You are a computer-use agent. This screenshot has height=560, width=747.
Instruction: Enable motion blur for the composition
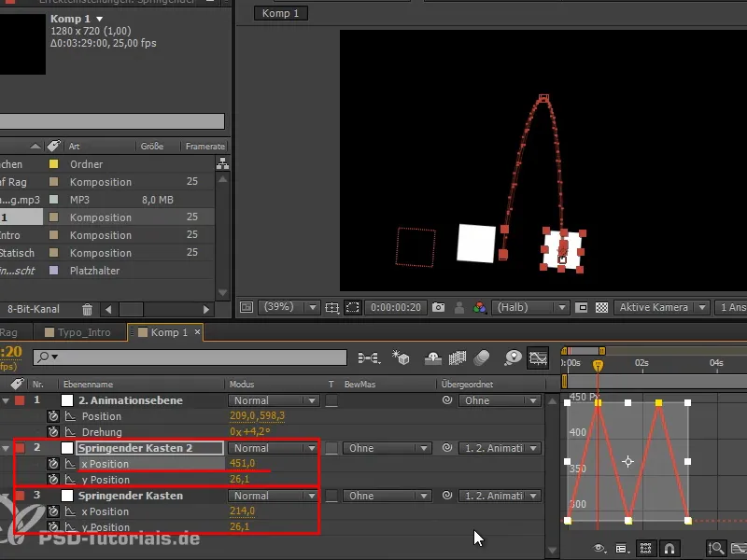482,357
